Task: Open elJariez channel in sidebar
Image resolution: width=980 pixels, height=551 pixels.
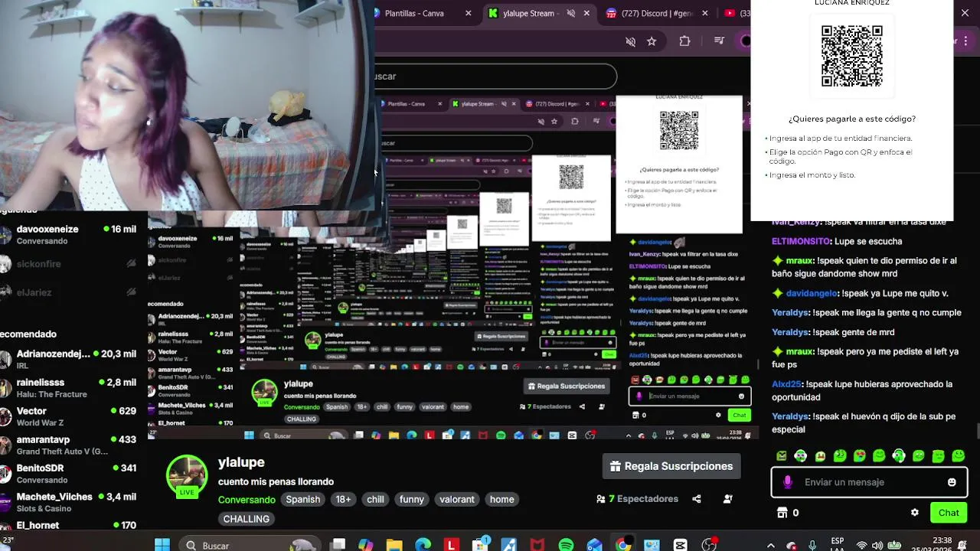Action: click(69, 292)
